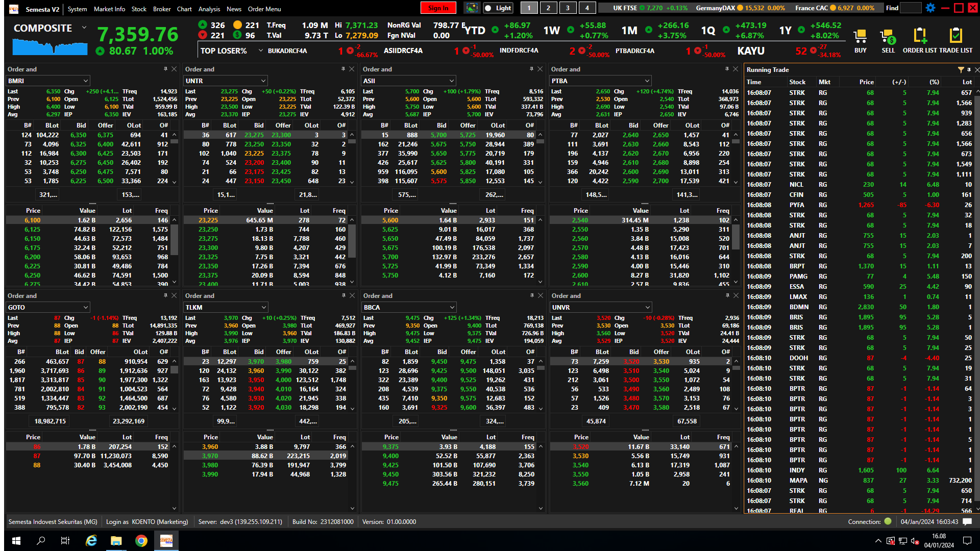Click the wallpaper image icon beside Light

472,8
